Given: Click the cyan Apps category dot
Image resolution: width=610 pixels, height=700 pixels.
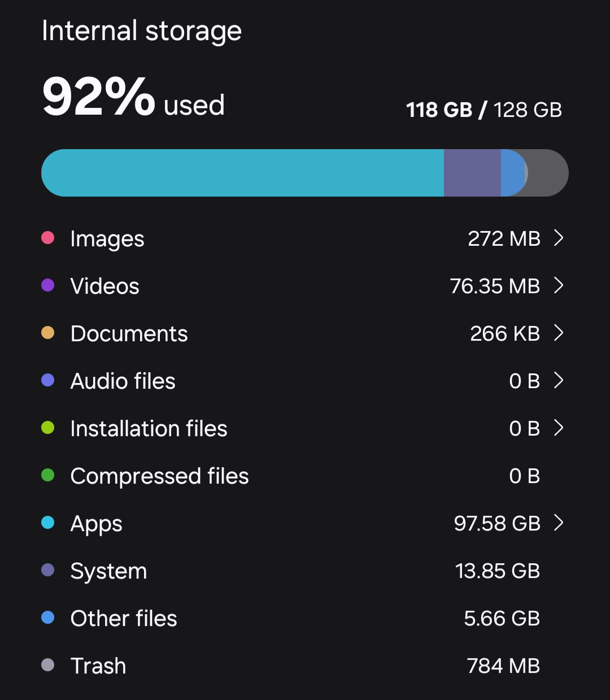Looking at the screenshot, I should 48,523.
